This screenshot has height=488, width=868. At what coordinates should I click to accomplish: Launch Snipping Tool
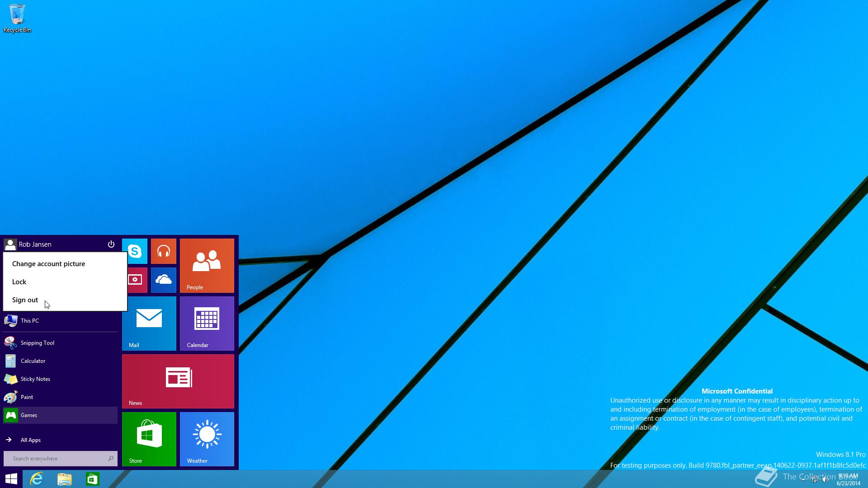click(61, 343)
